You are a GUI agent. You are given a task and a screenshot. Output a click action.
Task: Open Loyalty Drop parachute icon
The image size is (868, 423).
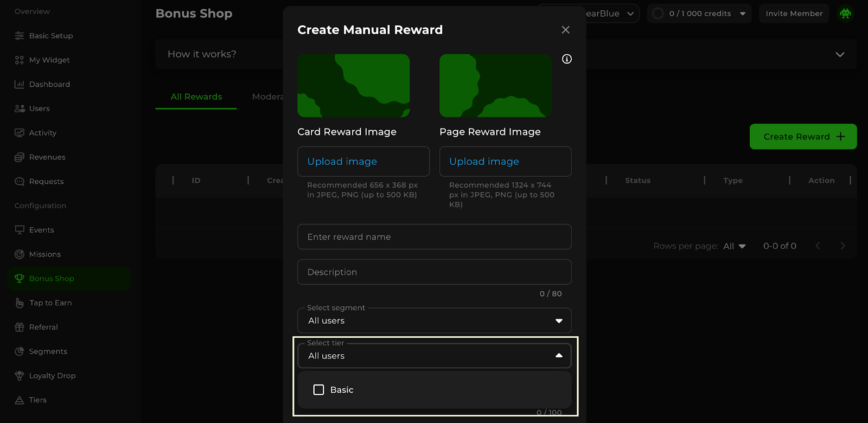point(20,376)
